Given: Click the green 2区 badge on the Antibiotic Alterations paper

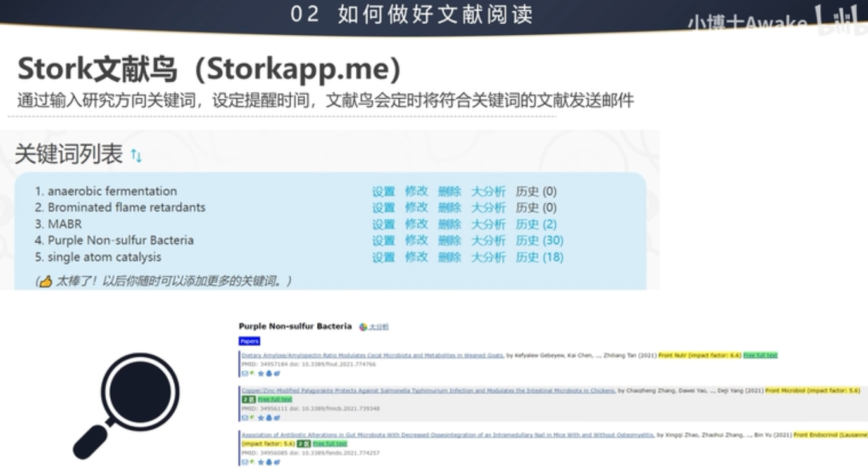Looking at the screenshot, I should click(x=304, y=444).
